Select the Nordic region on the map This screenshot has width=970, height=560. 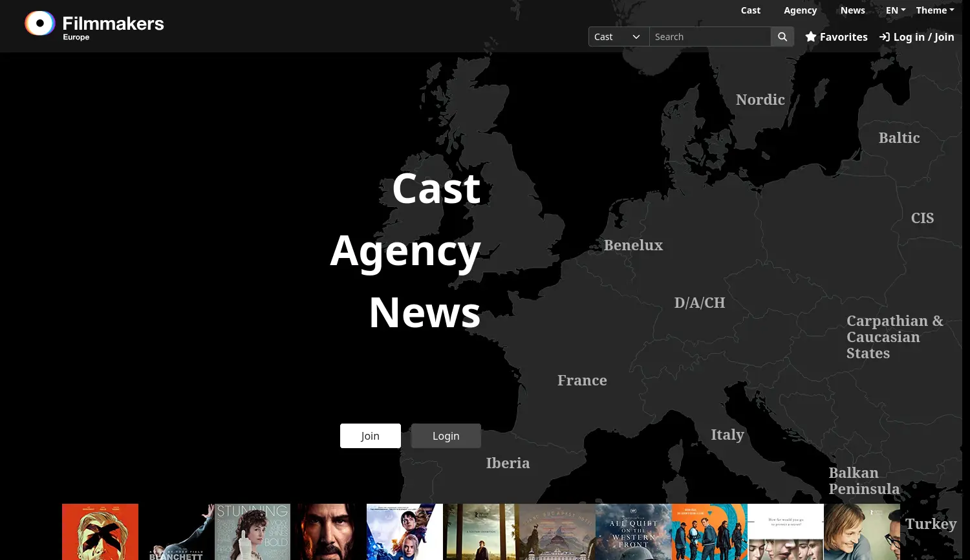pyautogui.click(x=760, y=100)
